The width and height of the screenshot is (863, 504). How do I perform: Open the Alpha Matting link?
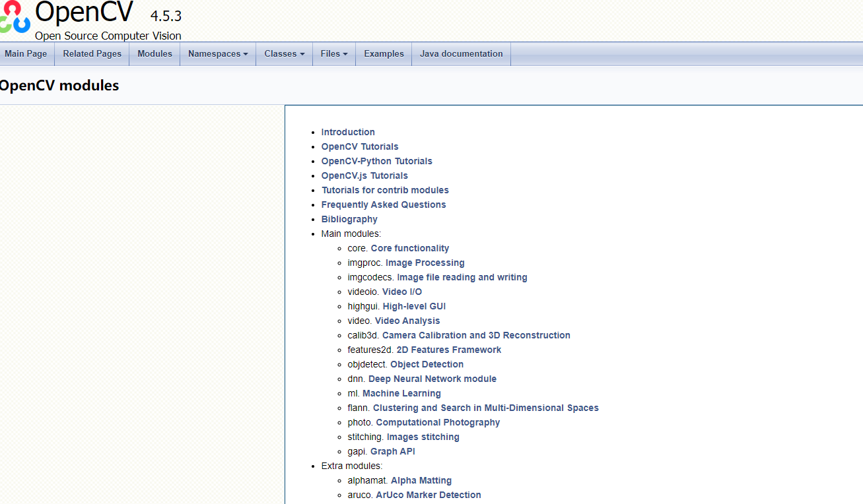(x=421, y=480)
